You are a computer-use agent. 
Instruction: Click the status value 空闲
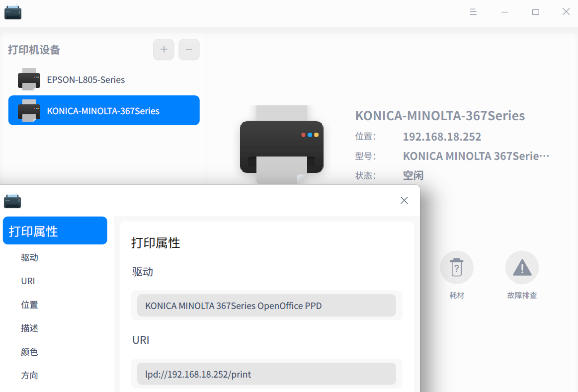pos(413,175)
